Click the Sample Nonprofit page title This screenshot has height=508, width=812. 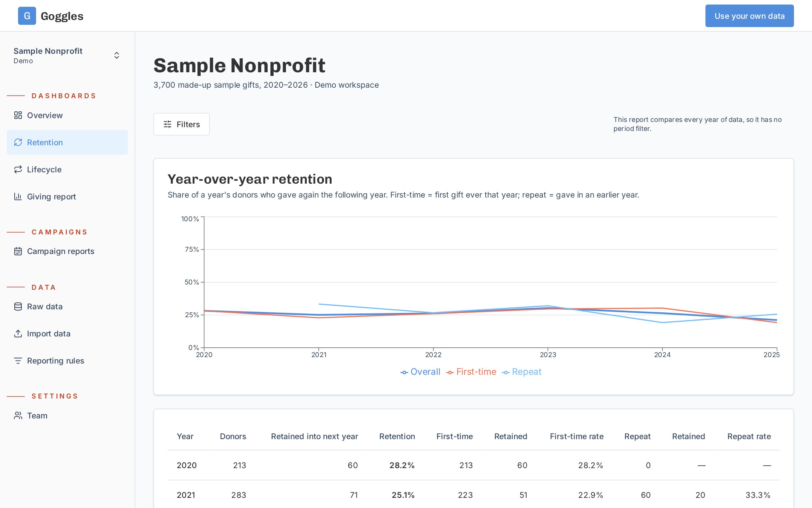click(x=239, y=65)
